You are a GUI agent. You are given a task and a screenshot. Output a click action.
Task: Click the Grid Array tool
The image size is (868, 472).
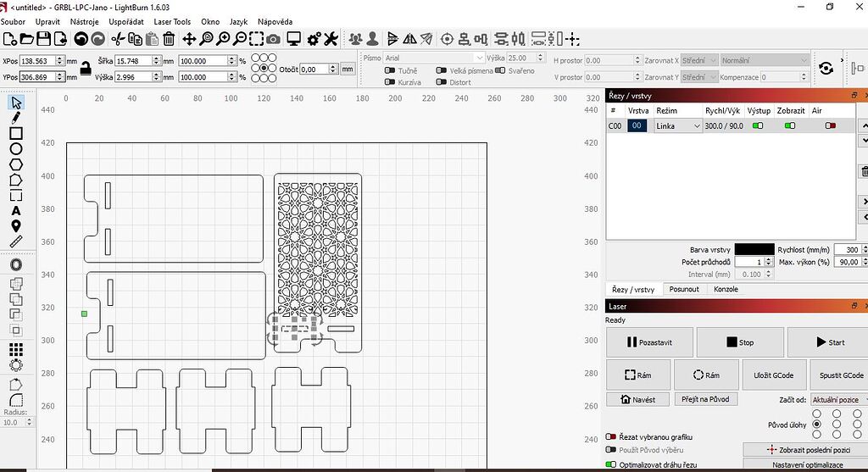point(16,349)
